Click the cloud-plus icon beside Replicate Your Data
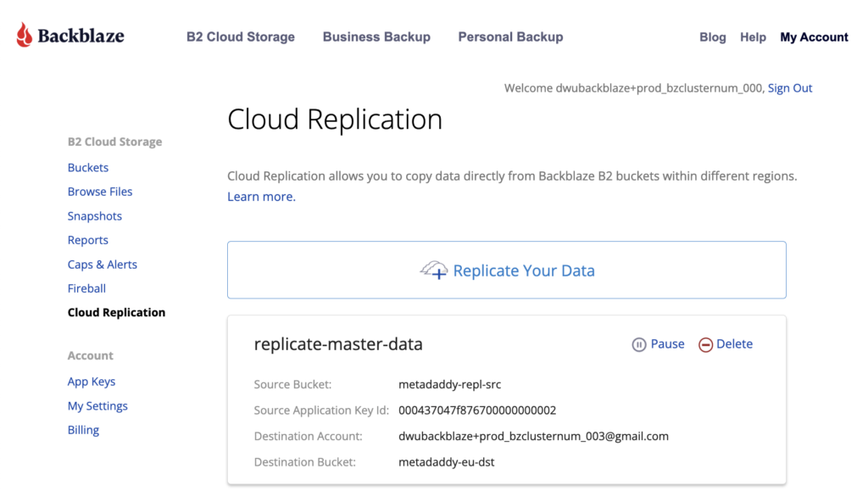868x491 pixels. [433, 271]
